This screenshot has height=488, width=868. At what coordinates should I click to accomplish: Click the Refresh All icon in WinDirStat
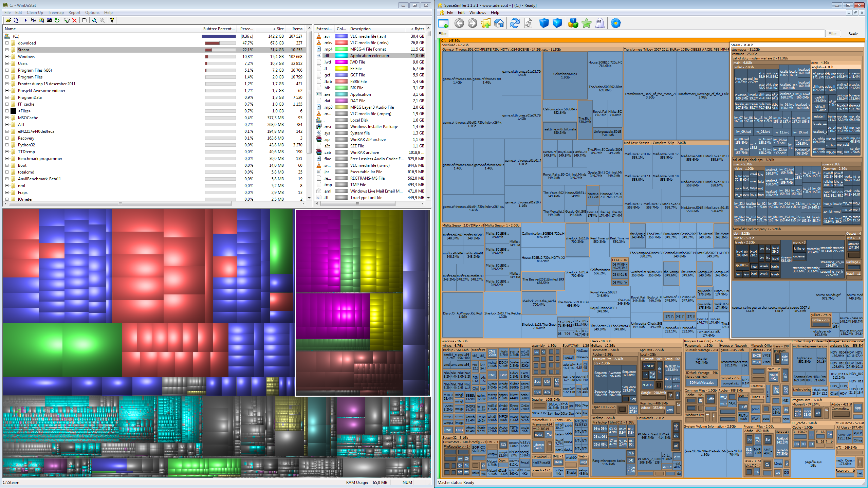pos(16,20)
